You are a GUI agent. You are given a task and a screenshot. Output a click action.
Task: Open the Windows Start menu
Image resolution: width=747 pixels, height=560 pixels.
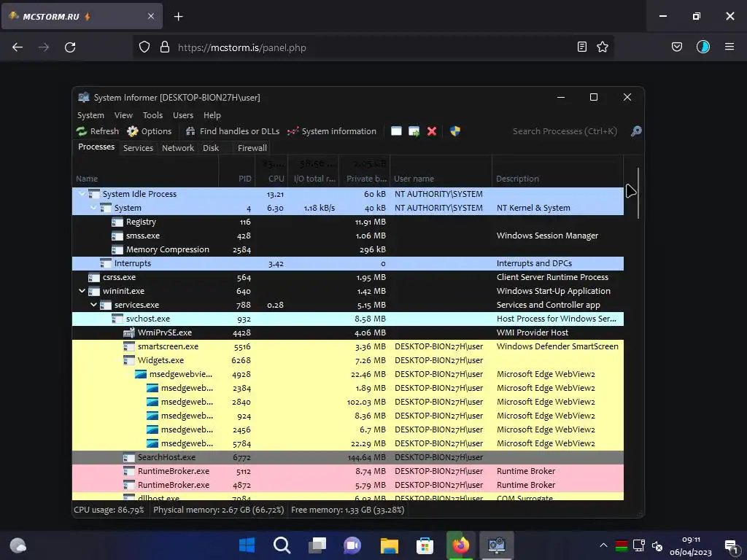tap(247, 545)
